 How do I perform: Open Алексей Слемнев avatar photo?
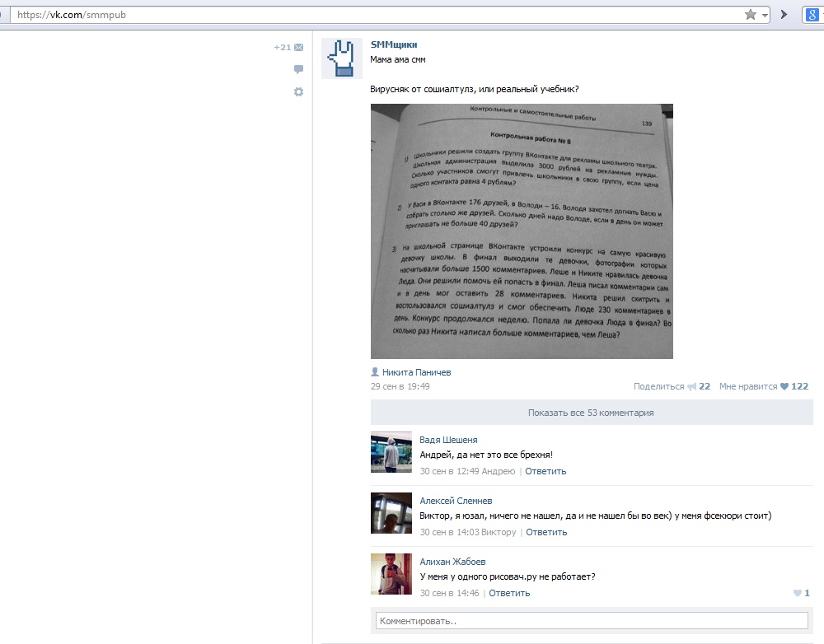391,513
